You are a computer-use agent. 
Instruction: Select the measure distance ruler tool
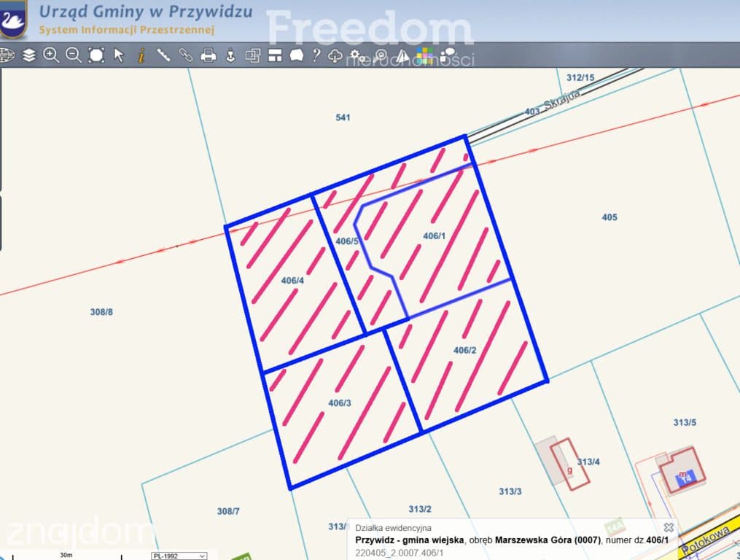pos(163,55)
